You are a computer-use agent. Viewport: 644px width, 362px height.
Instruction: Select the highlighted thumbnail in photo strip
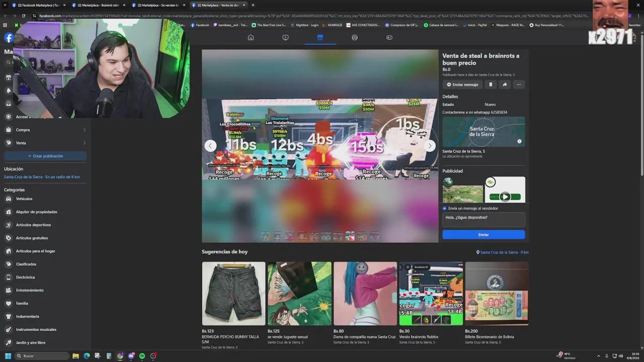pos(350,236)
